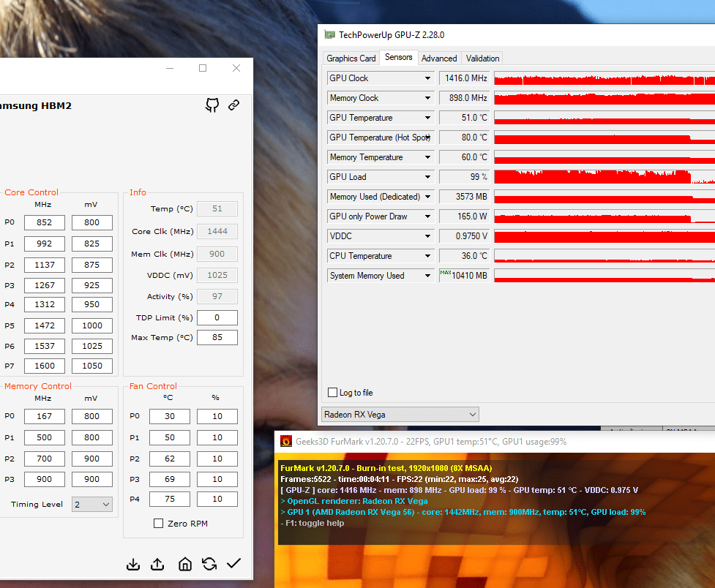This screenshot has width=715, height=588.
Task: Open the GPU only Power Draw dropdown
Action: click(x=380, y=216)
